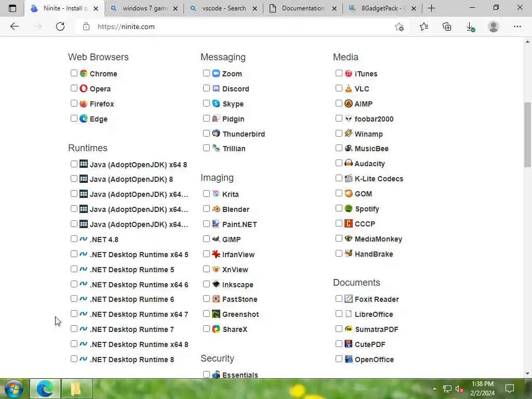The height and width of the screenshot is (399, 532).
Task: Click scrollbar down arrow
Action: click(527, 374)
